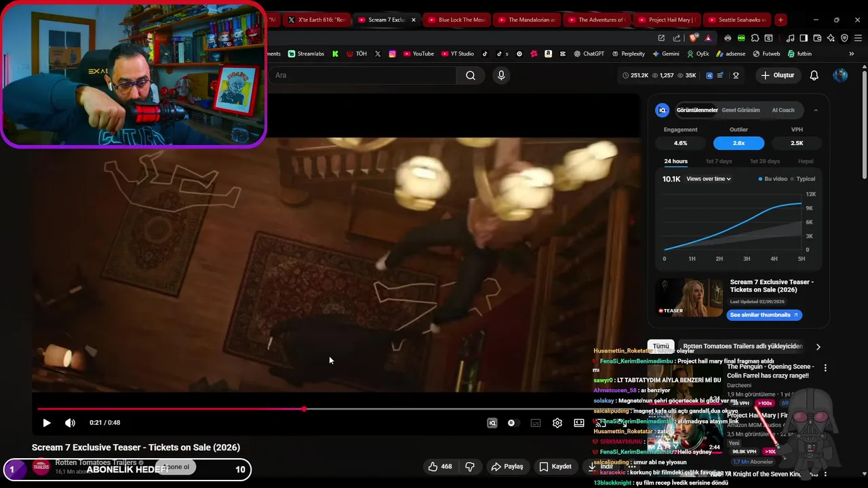Click the Outlier 2.8x pill
The image size is (868, 488).
coord(738,143)
